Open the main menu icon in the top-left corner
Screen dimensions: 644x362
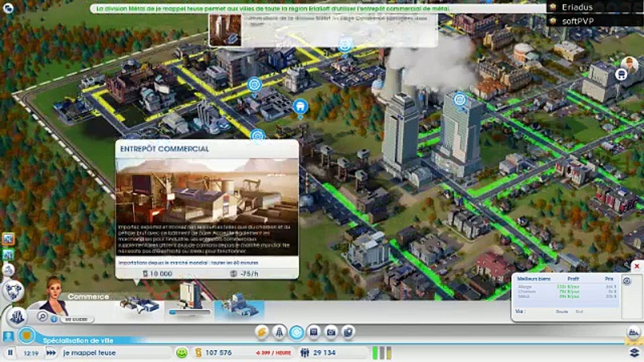9,7
